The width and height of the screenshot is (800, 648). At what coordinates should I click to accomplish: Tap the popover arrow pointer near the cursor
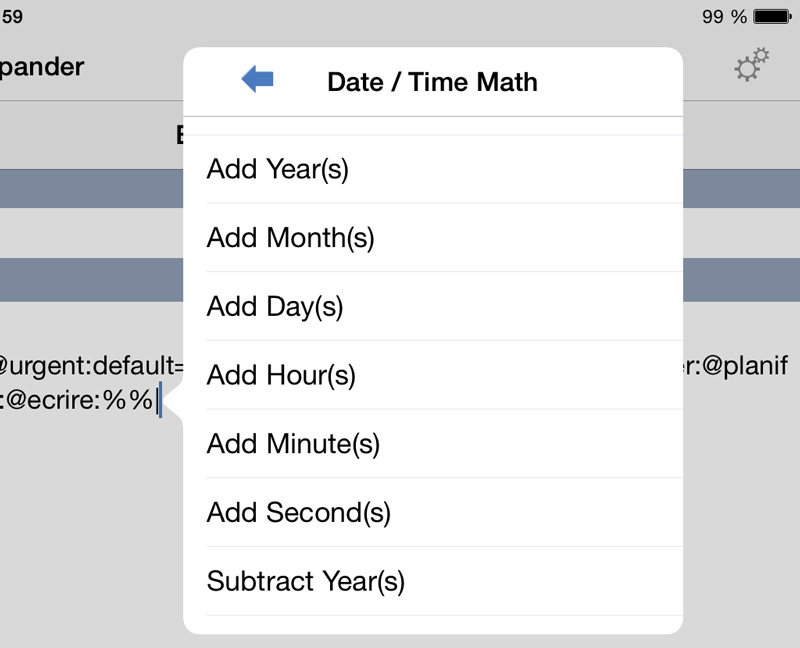(173, 402)
